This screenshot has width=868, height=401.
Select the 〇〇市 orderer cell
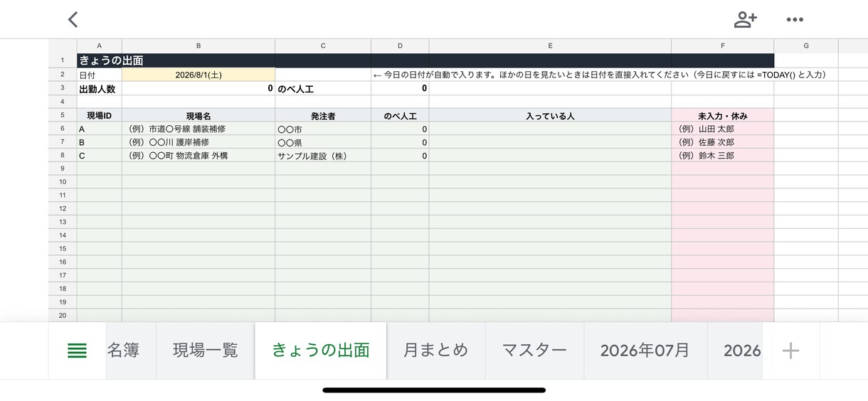click(323, 129)
